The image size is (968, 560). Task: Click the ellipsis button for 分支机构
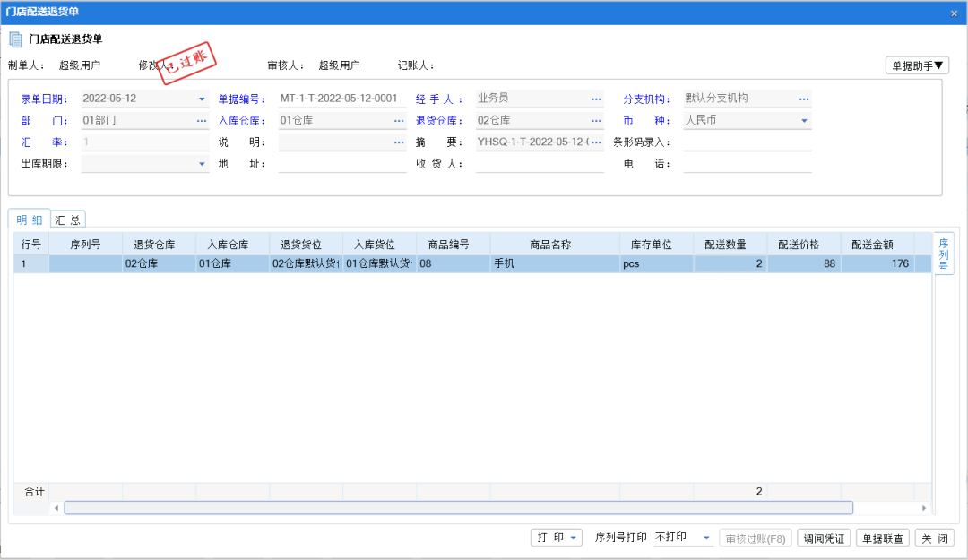point(804,99)
